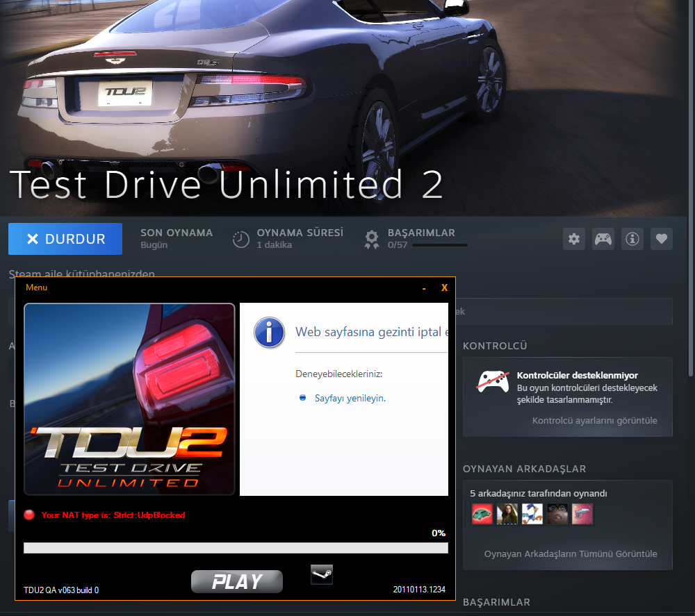Viewport: 695px width, 616px height.
Task: Click the crossed-out controller icon
Action: pos(493,381)
